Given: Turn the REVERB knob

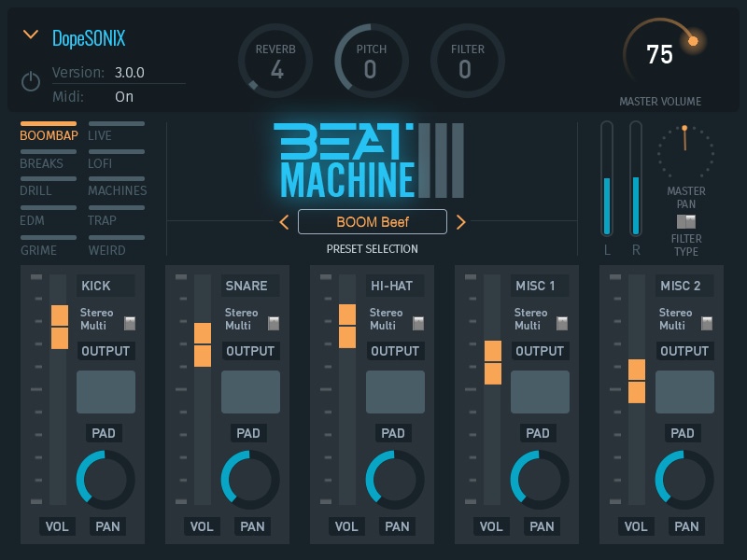Looking at the screenshot, I should (x=275, y=61).
